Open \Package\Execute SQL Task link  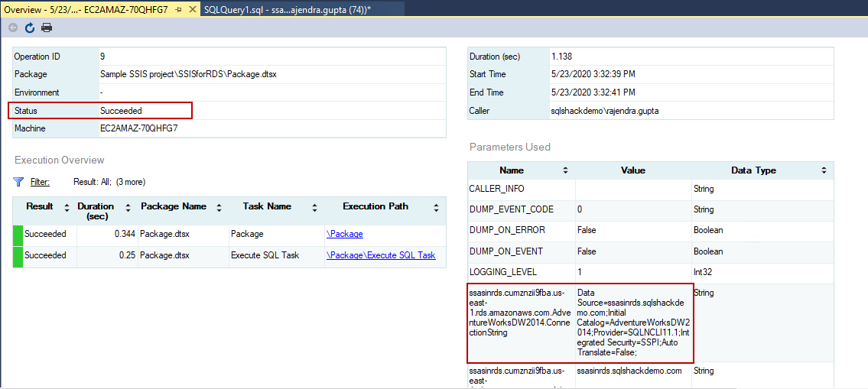pyautogui.click(x=381, y=255)
